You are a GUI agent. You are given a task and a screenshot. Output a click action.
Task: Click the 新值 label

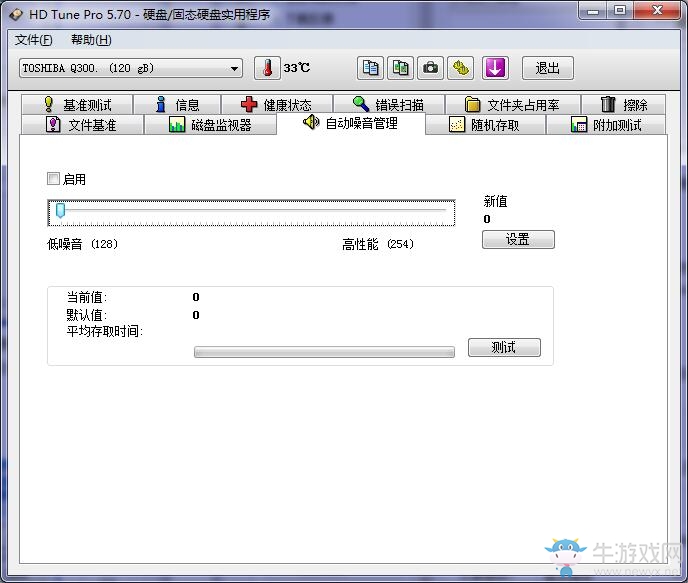click(x=495, y=201)
